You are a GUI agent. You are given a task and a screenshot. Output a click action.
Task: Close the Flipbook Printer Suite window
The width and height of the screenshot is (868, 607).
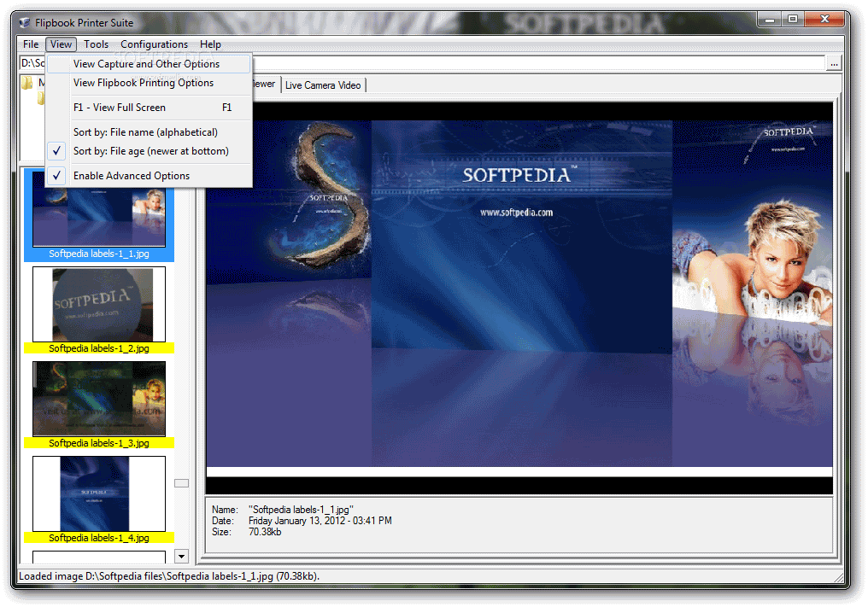click(x=824, y=20)
